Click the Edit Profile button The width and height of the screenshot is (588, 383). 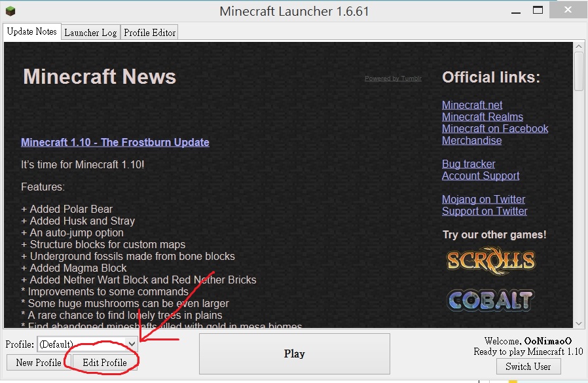click(105, 363)
